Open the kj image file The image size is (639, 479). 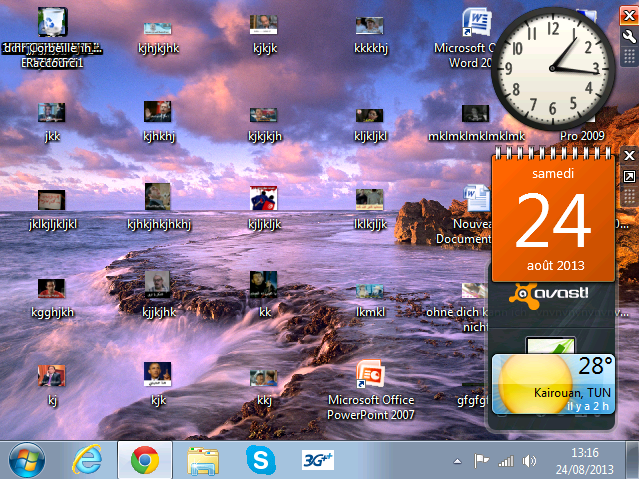click(52, 376)
